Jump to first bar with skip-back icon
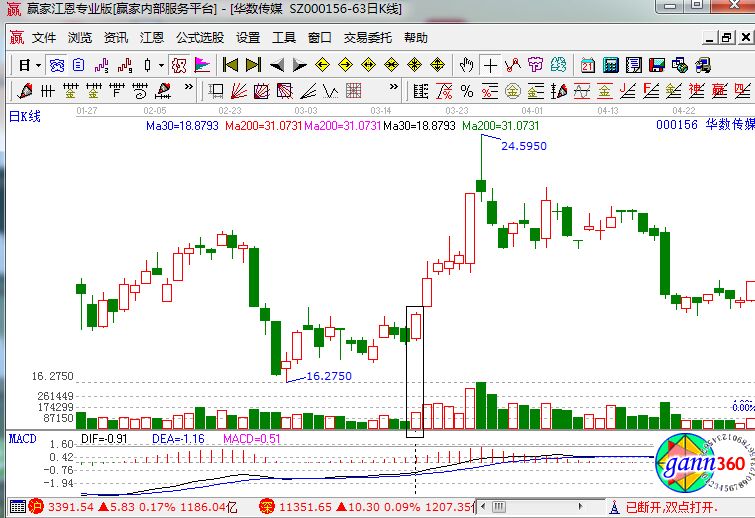The image size is (755, 518). click(x=230, y=65)
